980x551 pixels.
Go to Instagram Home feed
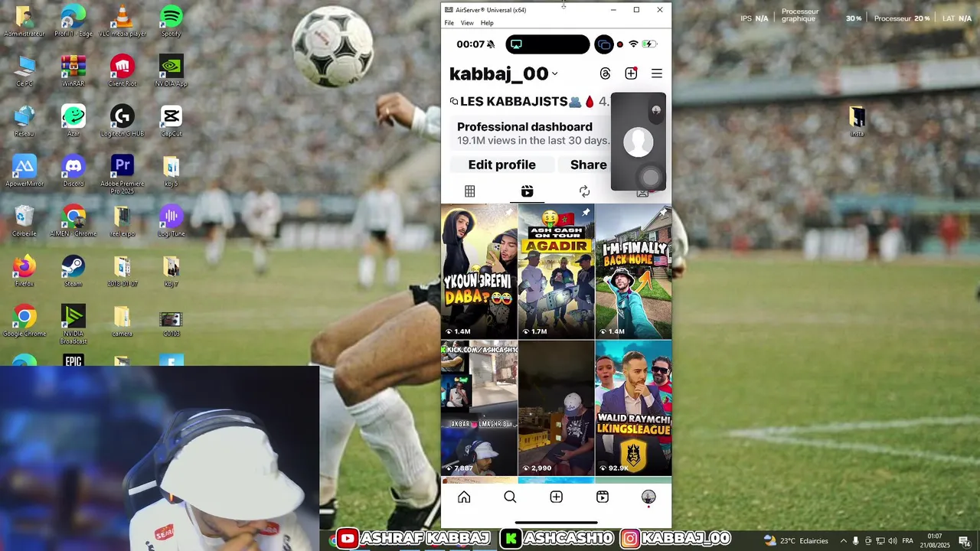pyautogui.click(x=464, y=497)
